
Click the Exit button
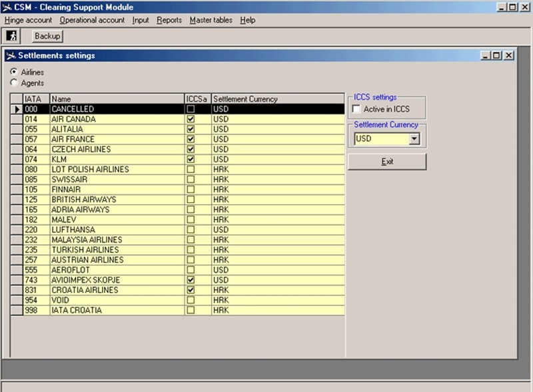click(x=387, y=162)
